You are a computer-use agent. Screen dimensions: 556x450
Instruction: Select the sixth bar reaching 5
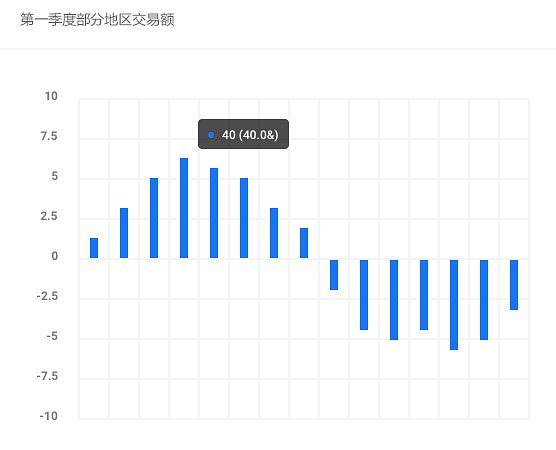[244, 218]
